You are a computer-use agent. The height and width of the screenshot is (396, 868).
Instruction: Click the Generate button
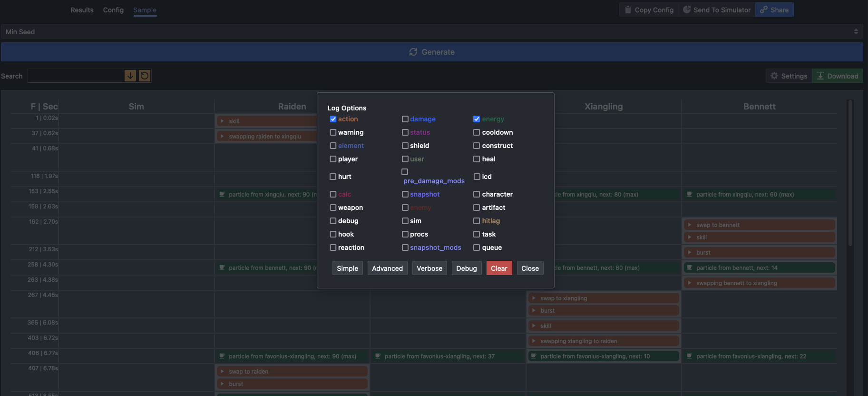coord(432,52)
